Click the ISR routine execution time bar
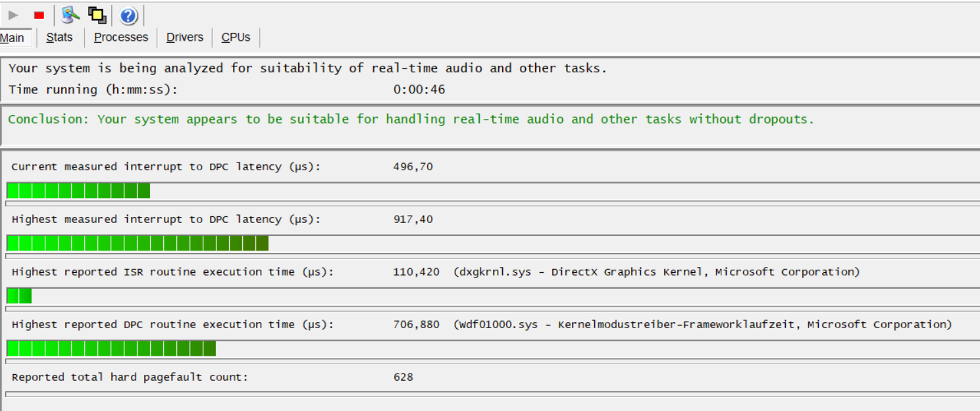 (x=19, y=296)
